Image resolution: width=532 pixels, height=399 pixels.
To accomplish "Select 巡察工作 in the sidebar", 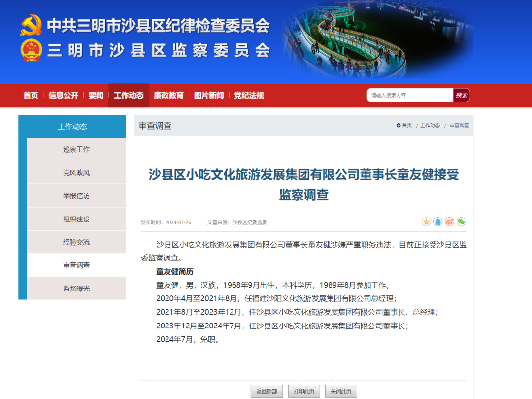I will point(76,149).
